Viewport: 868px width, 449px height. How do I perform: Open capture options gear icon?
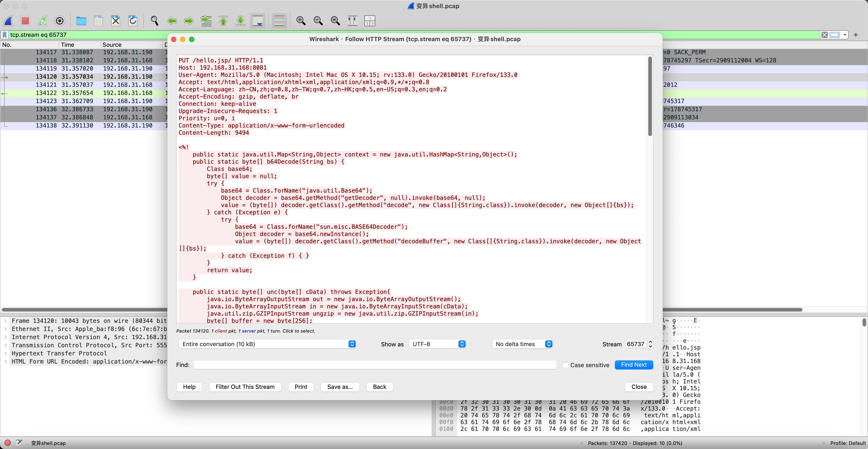pyautogui.click(x=60, y=21)
